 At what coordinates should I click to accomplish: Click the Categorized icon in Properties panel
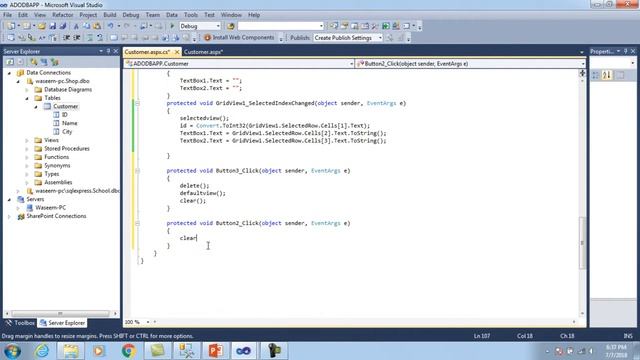[x=596, y=76]
